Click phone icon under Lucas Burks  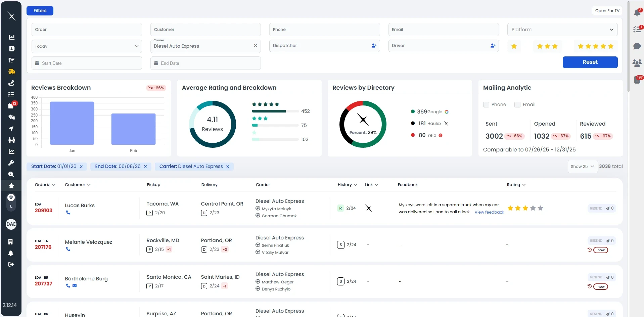tap(68, 213)
